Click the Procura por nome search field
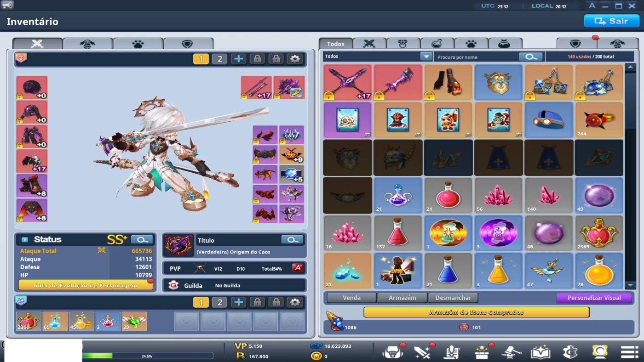Viewport: 644px width, 362px height. click(x=477, y=57)
